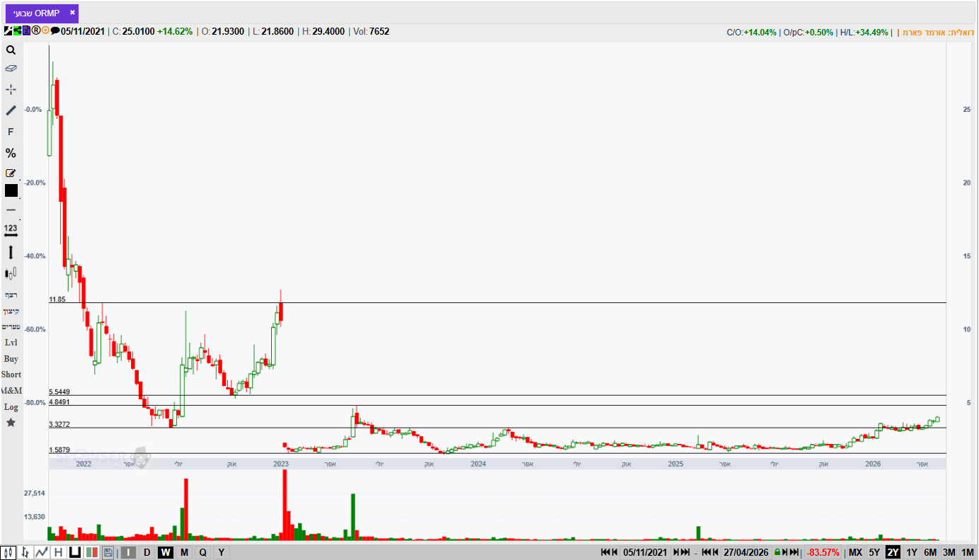Click the 123 horizontal measure tool
979x560 pixels.
coord(11,230)
